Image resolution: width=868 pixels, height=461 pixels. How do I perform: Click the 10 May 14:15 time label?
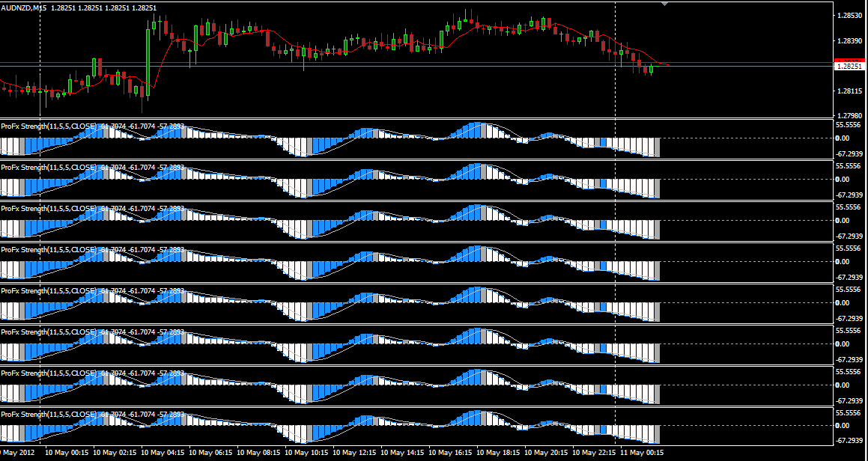point(402,452)
